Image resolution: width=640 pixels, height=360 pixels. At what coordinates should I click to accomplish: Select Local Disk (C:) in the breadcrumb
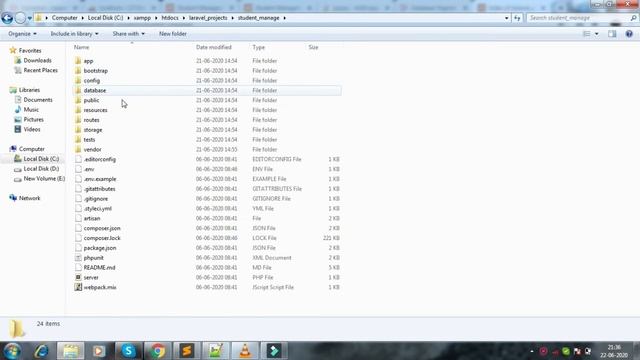tap(105, 18)
